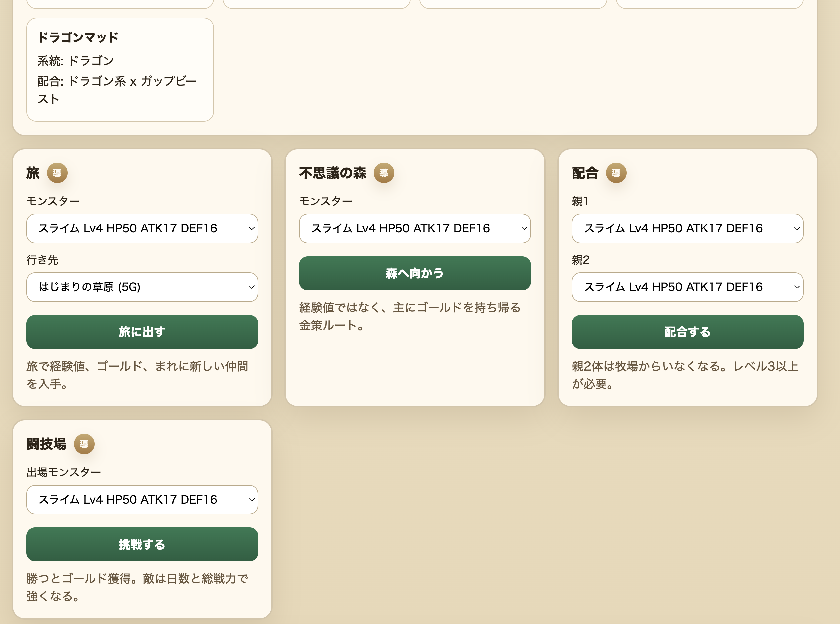Open the モンスター dropdown in 不思議の森 panel
The image size is (840, 624).
pyautogui.click(x=415, y=228)
